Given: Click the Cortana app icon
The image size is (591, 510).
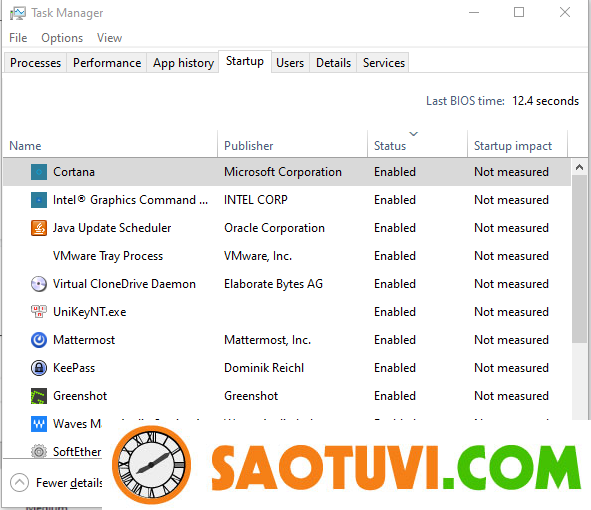Looking at the screenshot, I should [39, 172].
